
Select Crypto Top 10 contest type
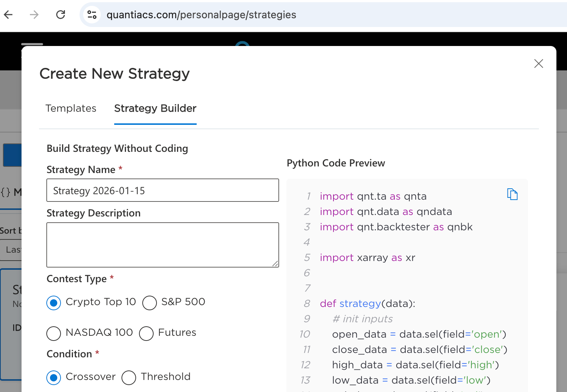54,303
